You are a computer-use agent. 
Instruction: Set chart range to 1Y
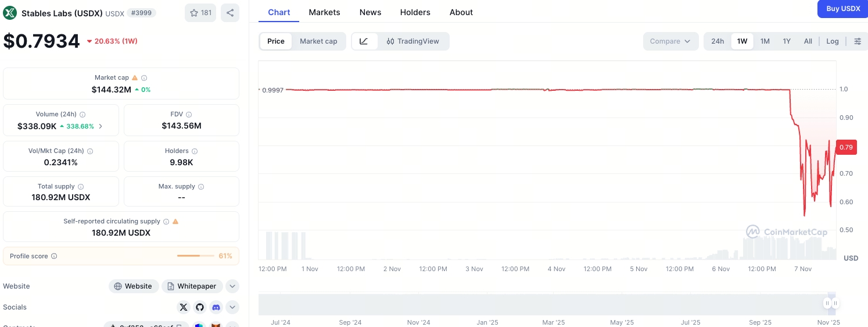pos(787,41)
